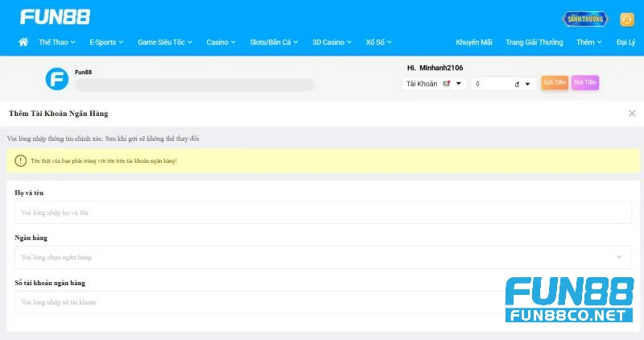Open the Khuyến Mãi promotions link
Viewport: 644px width, 340px height.
click(473, 42)
